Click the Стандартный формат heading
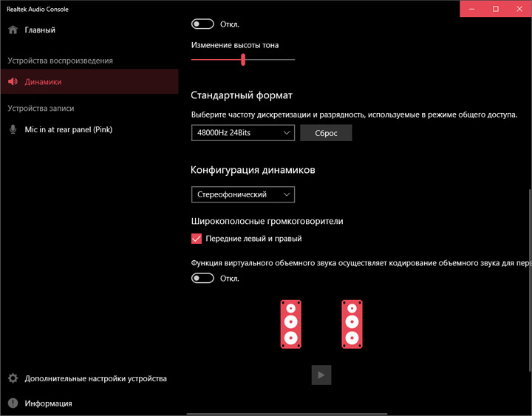The image size is (532, 416). point(241,95)
